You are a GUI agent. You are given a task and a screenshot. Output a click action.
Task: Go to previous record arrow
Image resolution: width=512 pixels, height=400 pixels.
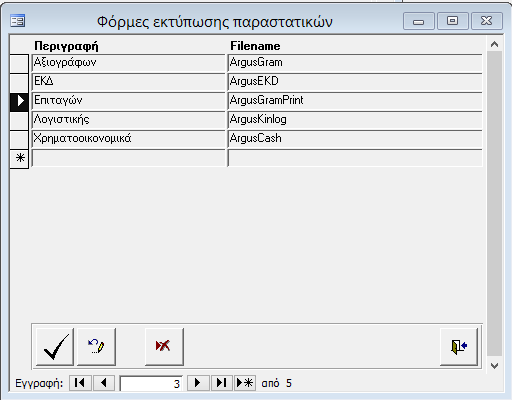tap(104, 383)
